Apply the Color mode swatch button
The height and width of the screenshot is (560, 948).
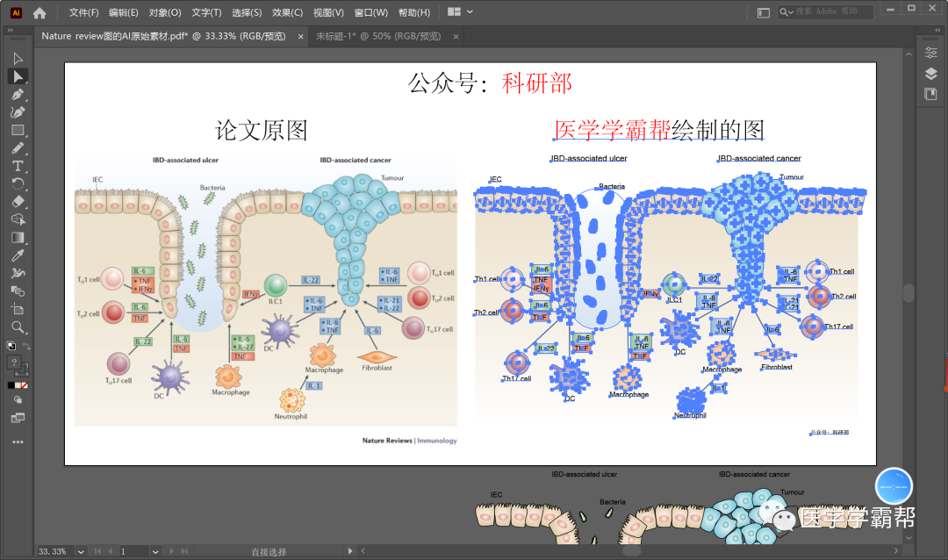[x=11, y=385]
